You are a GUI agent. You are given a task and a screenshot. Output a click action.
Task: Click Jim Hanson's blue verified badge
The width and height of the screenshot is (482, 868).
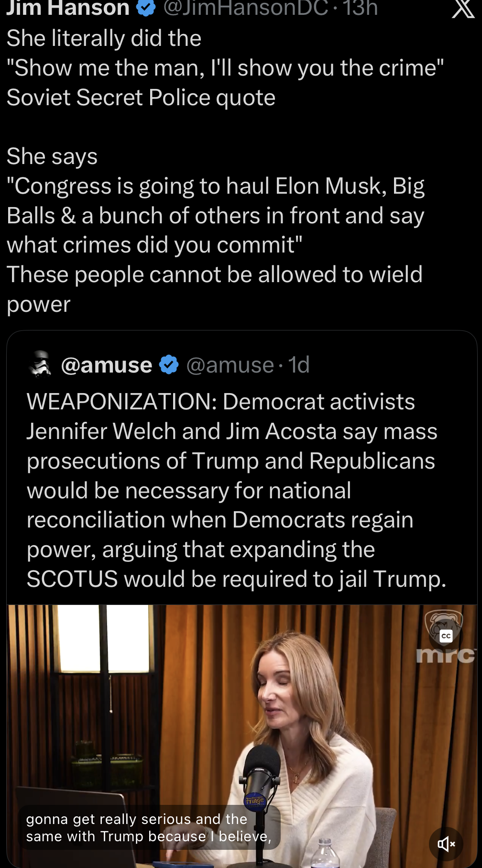[146, 8]
